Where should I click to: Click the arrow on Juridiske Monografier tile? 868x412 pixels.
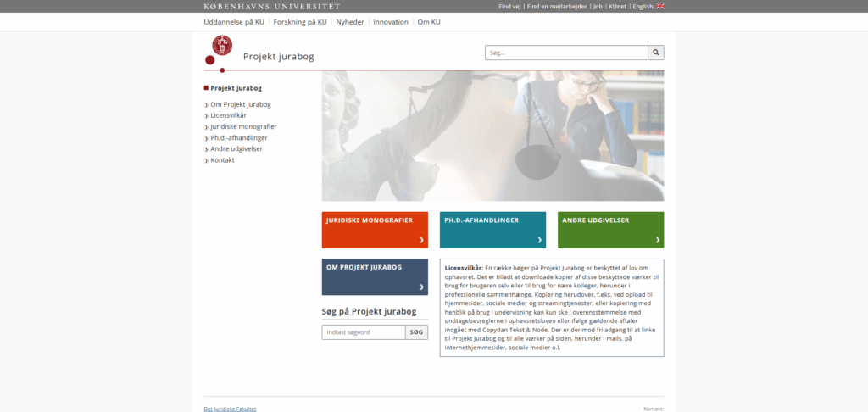tap(421, 240)
